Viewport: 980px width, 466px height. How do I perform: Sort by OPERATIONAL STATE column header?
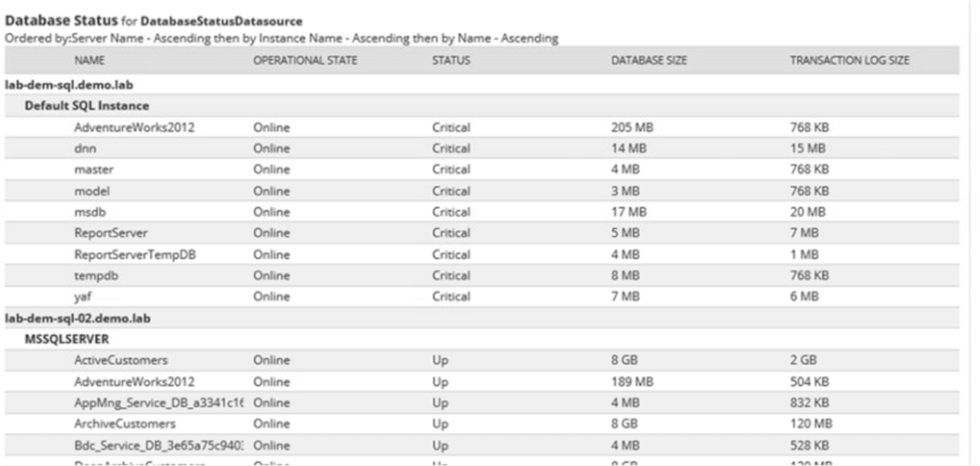(305, 60)
